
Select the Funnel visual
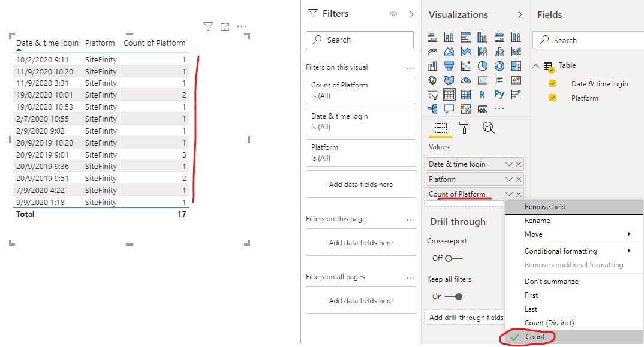(x=449, y=66)
